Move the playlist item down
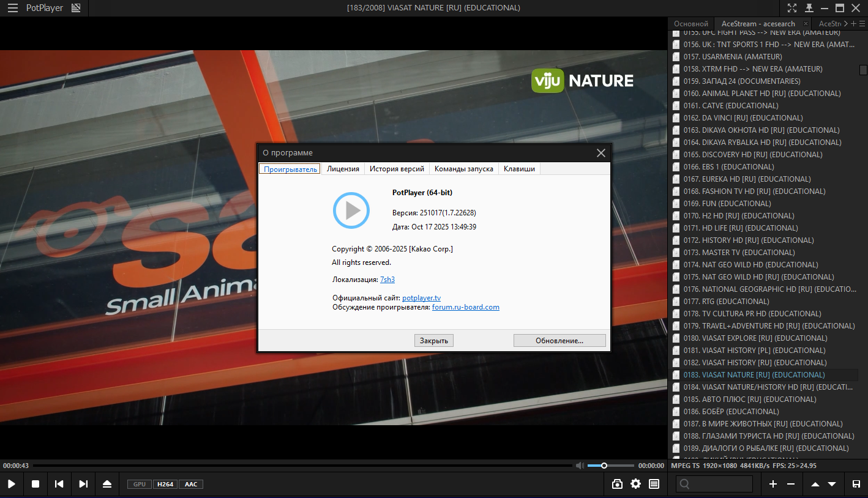 pos(832,484)
